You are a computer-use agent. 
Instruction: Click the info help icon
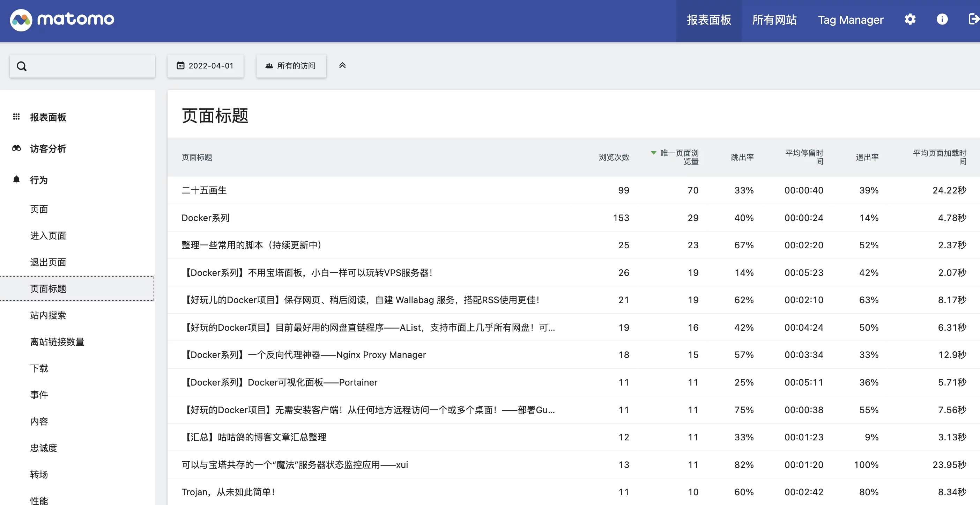pos(942,20)
